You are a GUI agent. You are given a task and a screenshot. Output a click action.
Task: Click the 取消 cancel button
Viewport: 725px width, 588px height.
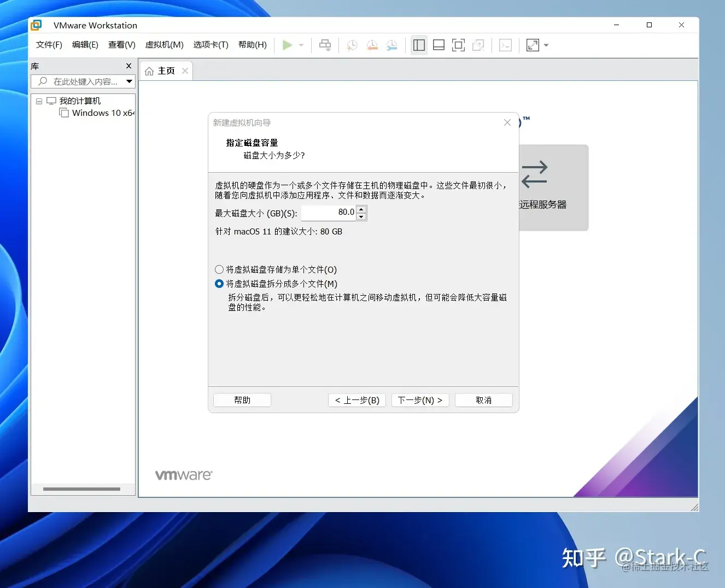click(x=483, y=400)
